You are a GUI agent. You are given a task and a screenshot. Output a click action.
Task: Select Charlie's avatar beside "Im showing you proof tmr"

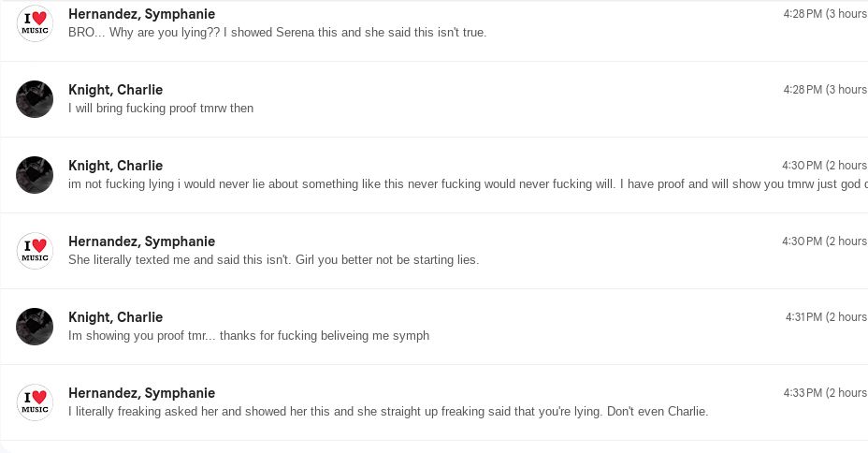[x=35, y=327]
